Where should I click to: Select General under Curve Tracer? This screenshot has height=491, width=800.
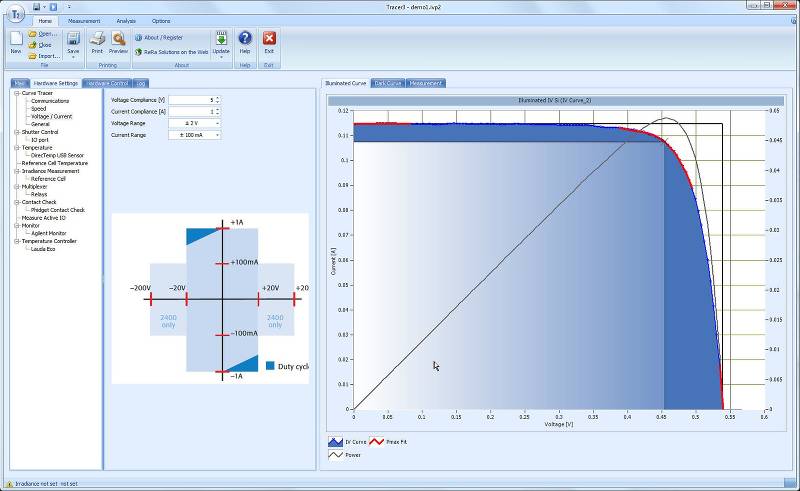point(40,124)
